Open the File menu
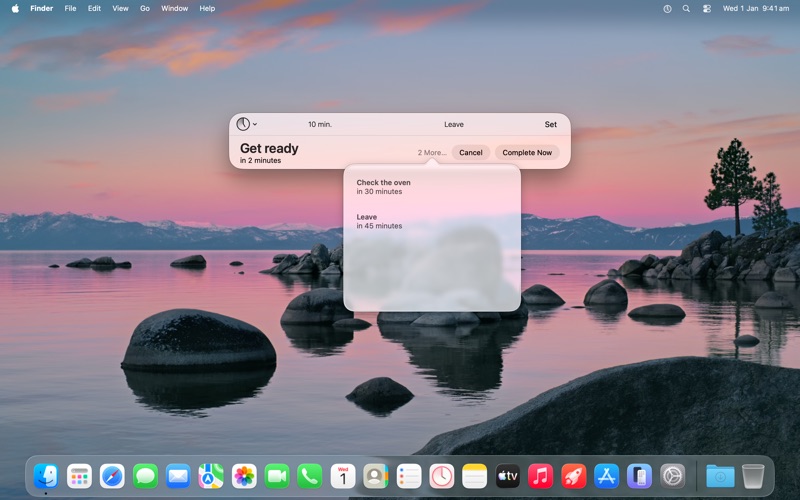This screenshot has height=500, width=800. (70, 9)
